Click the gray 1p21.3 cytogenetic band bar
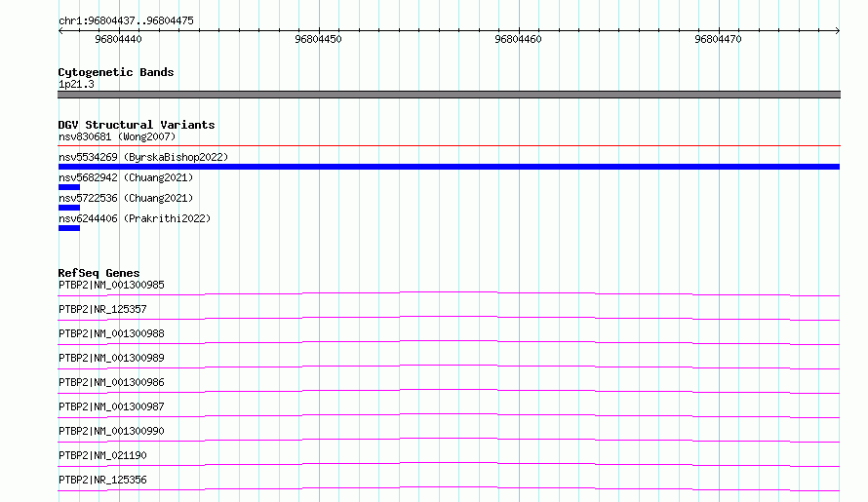This screenshot has width=868, height=502. tap(449, 95)
